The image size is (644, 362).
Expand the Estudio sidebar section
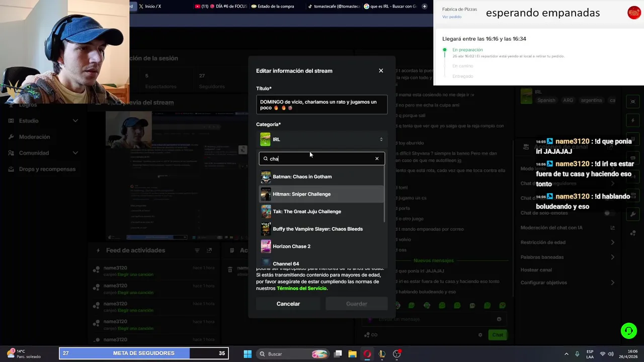[75, 121]
